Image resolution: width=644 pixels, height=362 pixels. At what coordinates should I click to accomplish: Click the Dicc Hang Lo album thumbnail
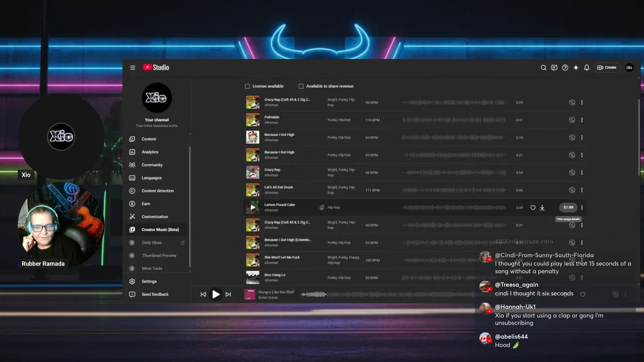(253, 278)
